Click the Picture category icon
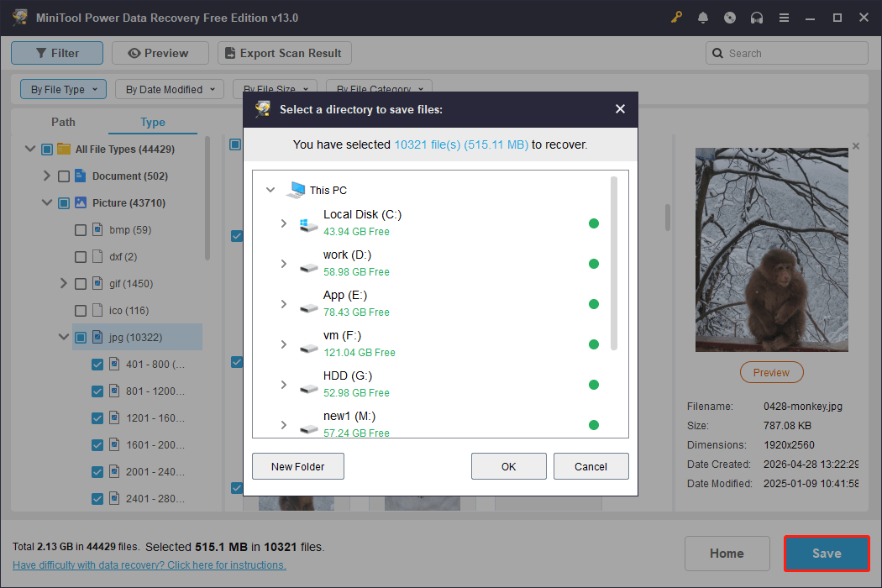The height and width of the screenshot is (588, 882). pyautogui.click(x=81, y=202)
